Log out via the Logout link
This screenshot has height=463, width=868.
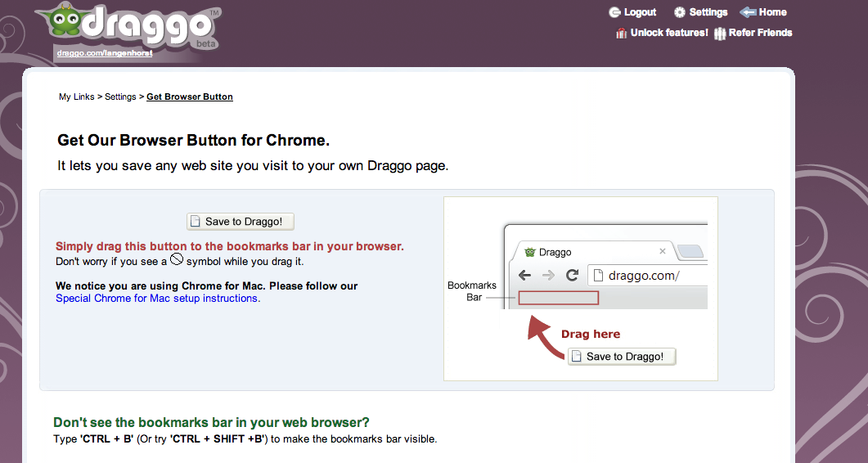click(640, 12)
